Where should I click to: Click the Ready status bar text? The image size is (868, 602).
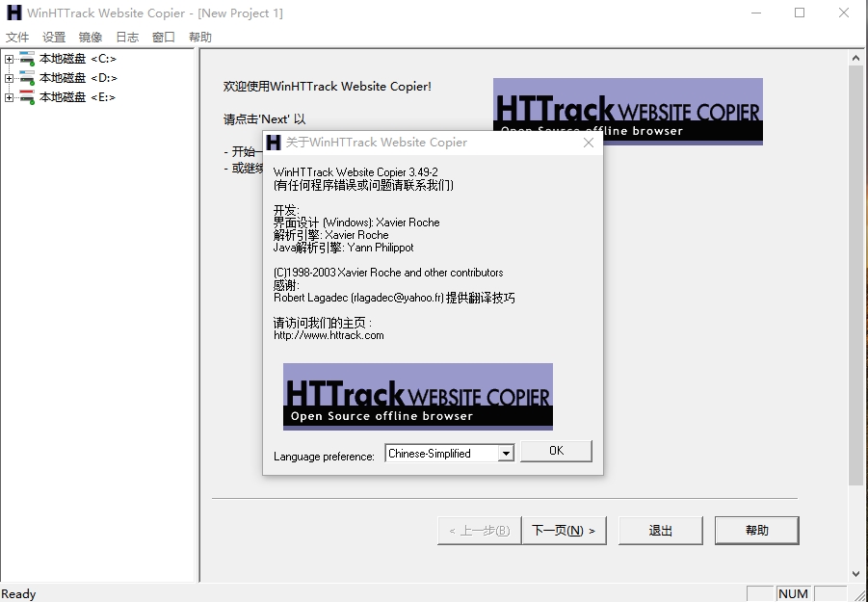point(18,593)
